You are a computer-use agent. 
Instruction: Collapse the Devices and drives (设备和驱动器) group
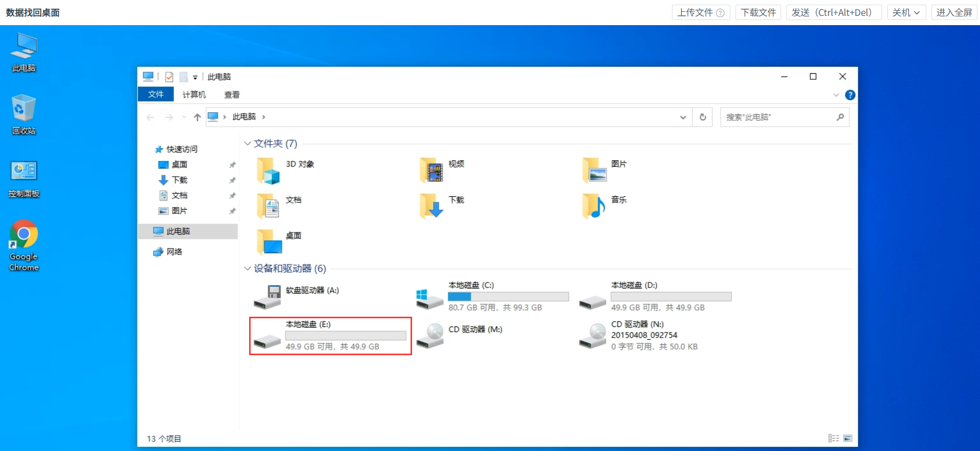[248, 269]
